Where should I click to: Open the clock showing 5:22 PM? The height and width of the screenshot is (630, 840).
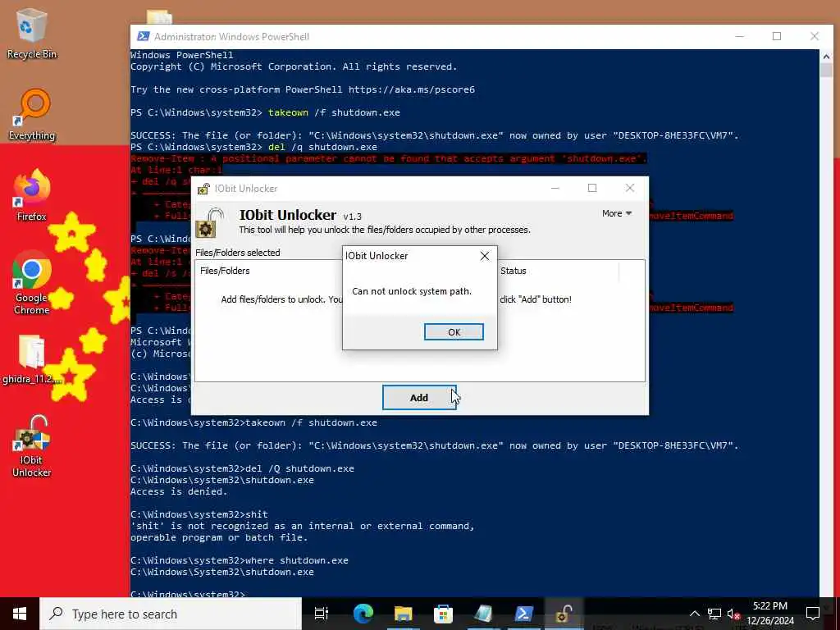pos(770,614)
